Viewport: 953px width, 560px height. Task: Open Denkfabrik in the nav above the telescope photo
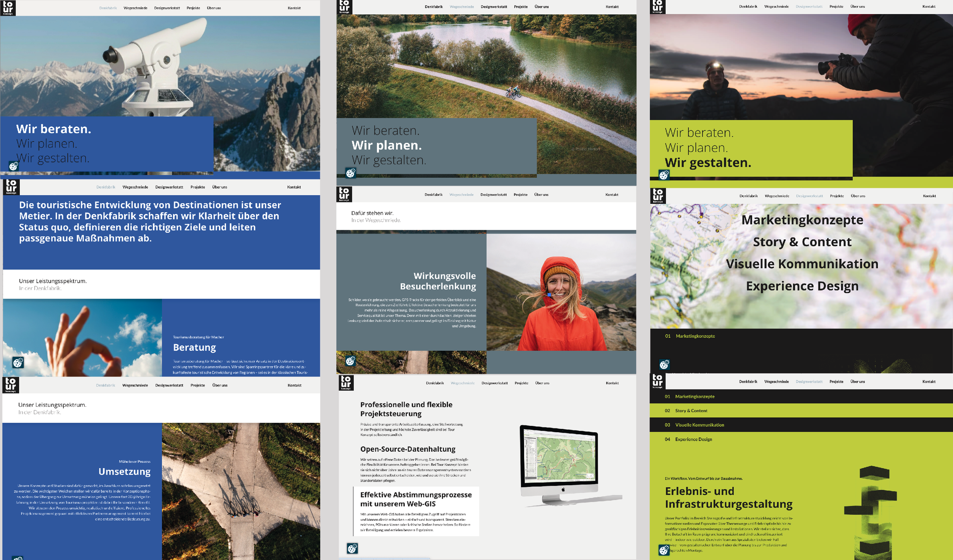pos(108,8)
